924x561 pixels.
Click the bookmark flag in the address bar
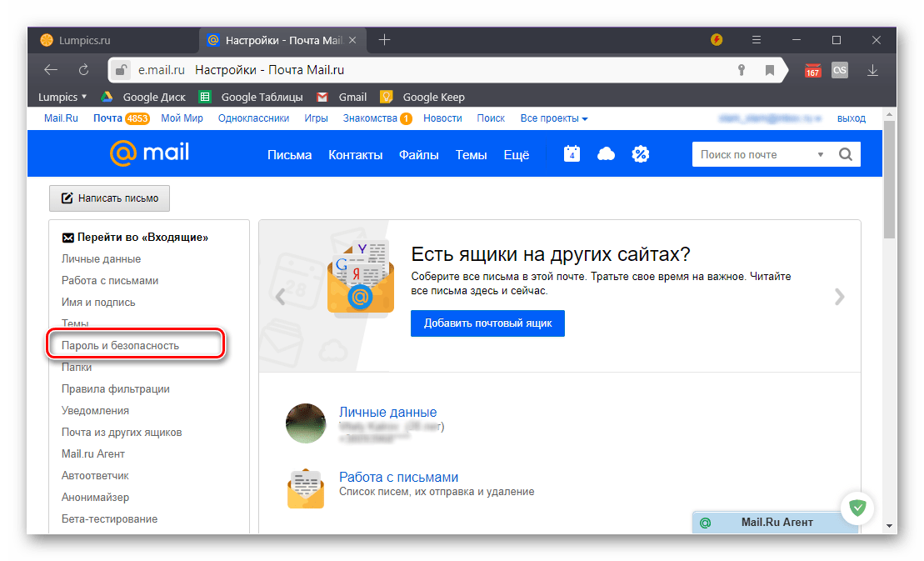pos(770,70)
